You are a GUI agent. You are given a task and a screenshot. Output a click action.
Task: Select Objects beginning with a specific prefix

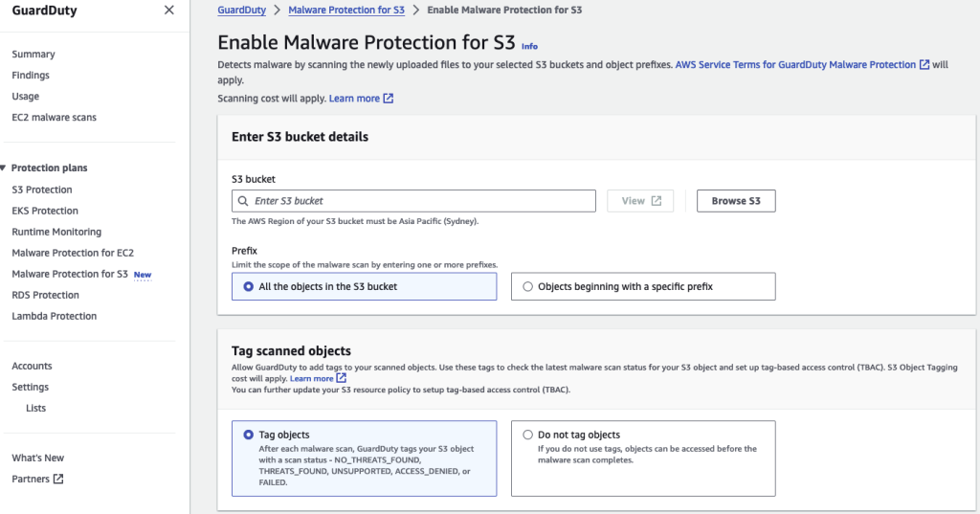tap(643, 286)
